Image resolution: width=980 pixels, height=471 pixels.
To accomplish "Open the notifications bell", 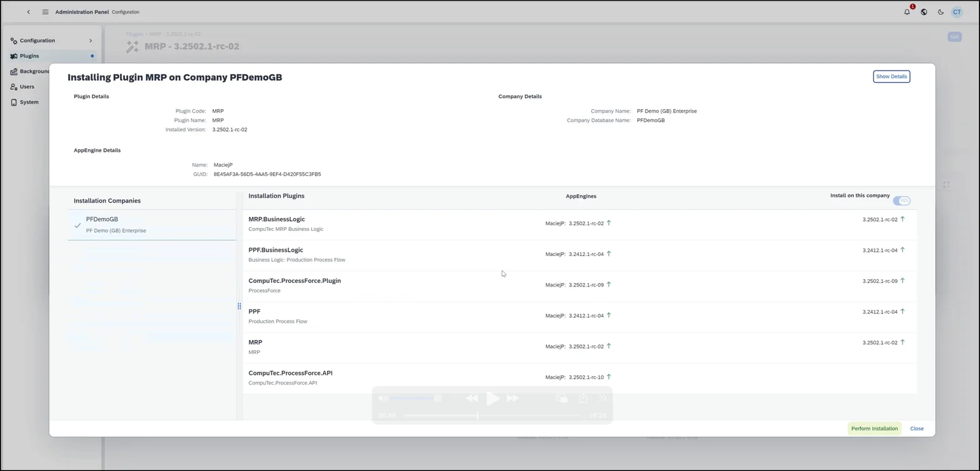I will tap(907, 12).
